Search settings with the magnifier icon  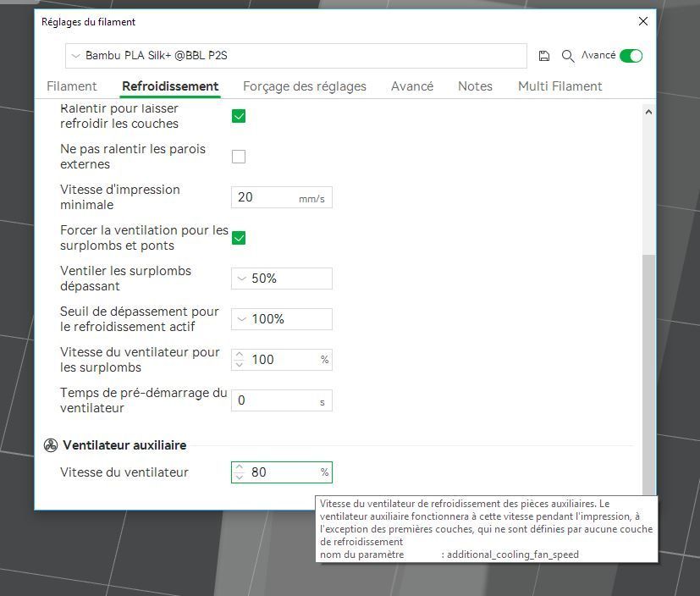(x=568, y=56)
